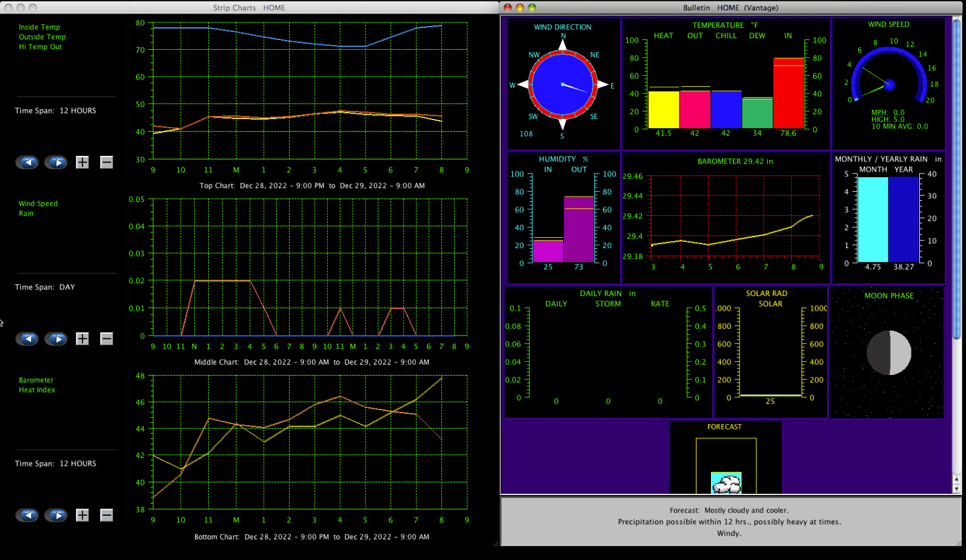
Task: Click the moon phase image
Action: [x=889, y=353]
